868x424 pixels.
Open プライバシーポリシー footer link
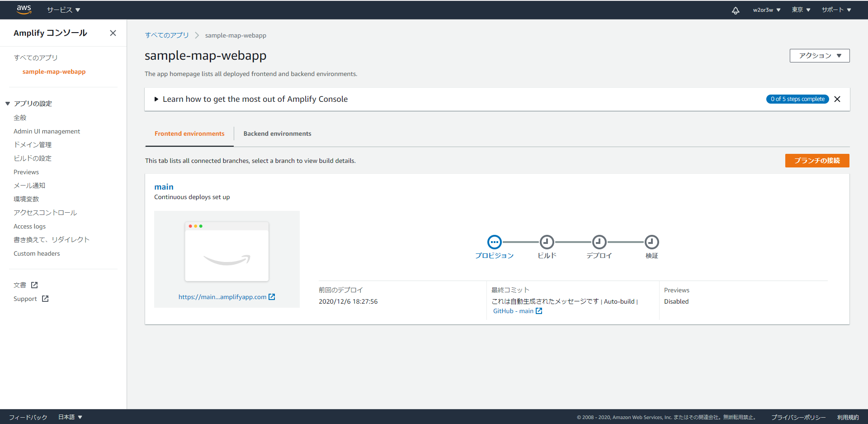[x=798, y=417]
